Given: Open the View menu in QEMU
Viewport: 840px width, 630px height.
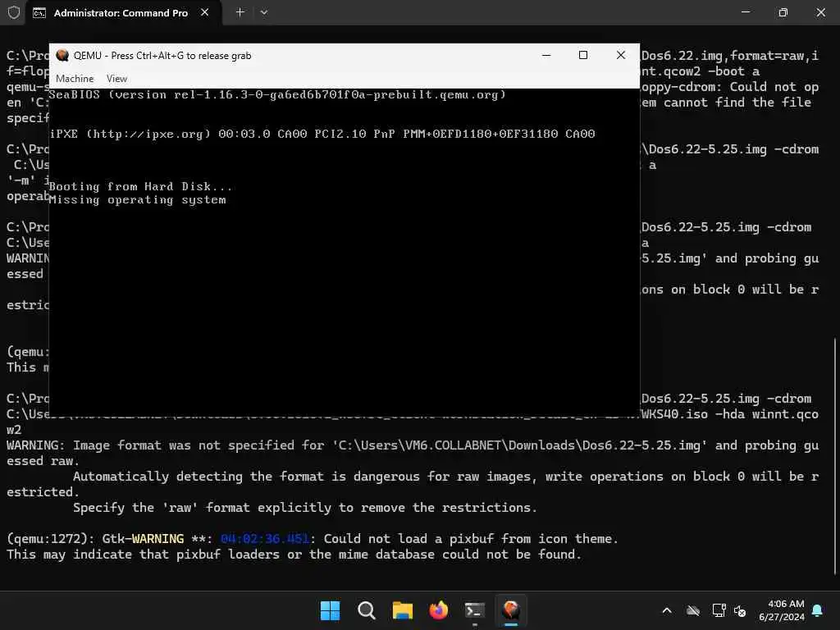Looking at the screenshot, I should [x=116, y=79].
